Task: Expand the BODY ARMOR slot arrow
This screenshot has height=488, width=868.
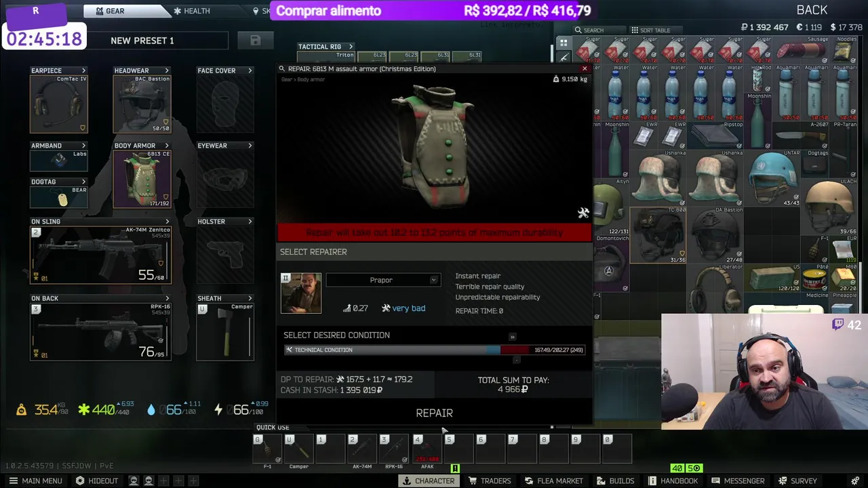Action: (x=167, y=146)
